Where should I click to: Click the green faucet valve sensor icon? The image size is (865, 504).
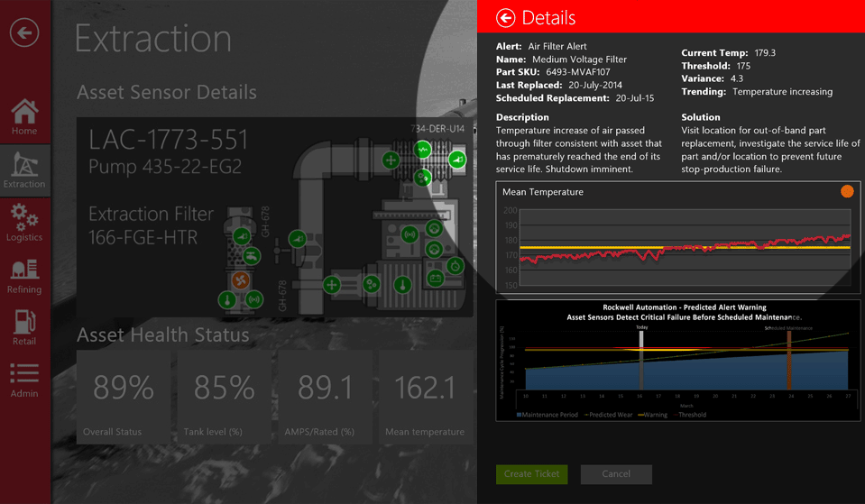[x=250, y=257]
